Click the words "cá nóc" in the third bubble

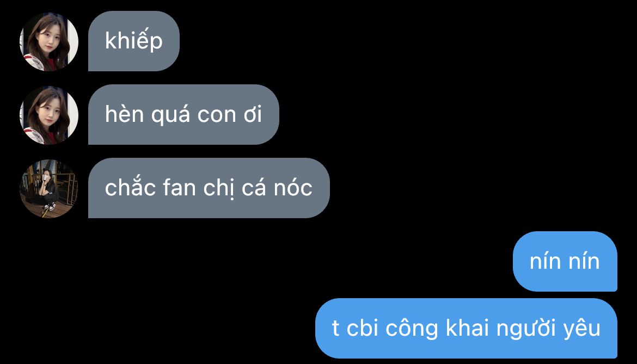(277, 188)
